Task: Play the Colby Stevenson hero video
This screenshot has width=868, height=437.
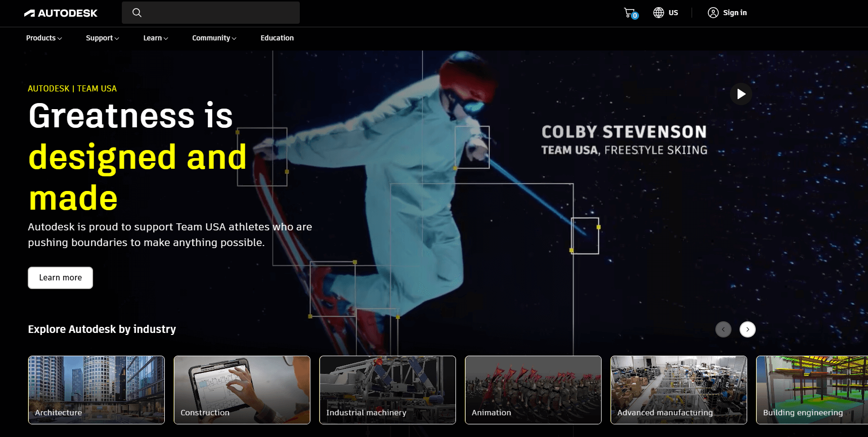Action: pos(741,94)
